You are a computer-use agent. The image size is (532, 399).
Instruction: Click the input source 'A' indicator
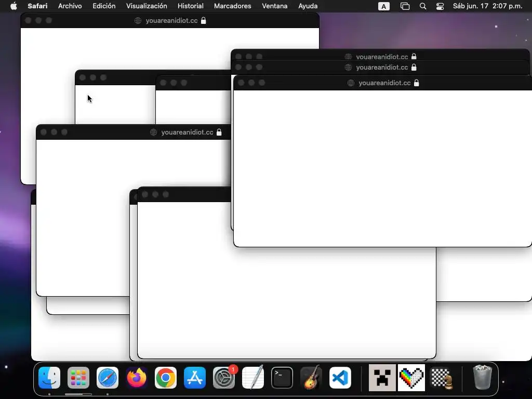(384, 6)
